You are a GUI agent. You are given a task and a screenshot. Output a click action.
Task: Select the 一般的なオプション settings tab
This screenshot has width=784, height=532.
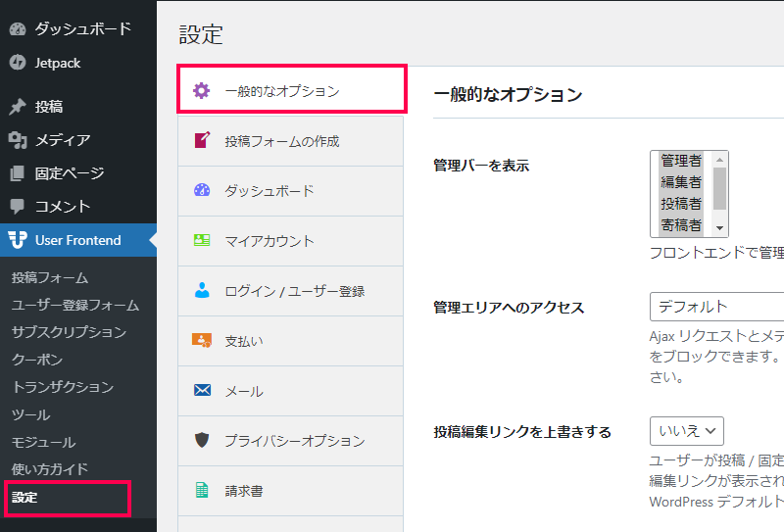(x=292, y=89)
